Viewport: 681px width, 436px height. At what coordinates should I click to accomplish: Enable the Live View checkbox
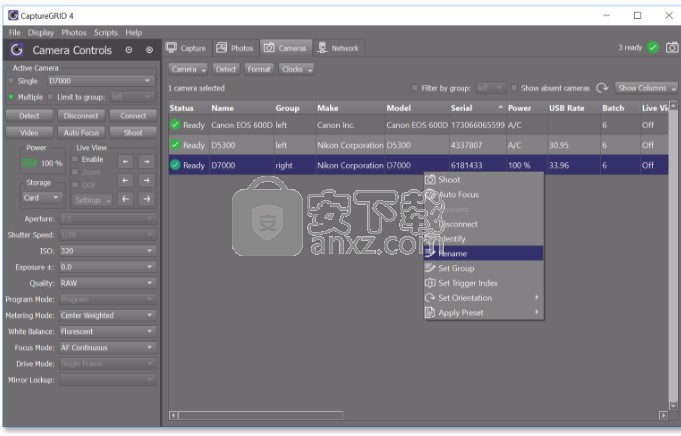[x=75, y=159]
